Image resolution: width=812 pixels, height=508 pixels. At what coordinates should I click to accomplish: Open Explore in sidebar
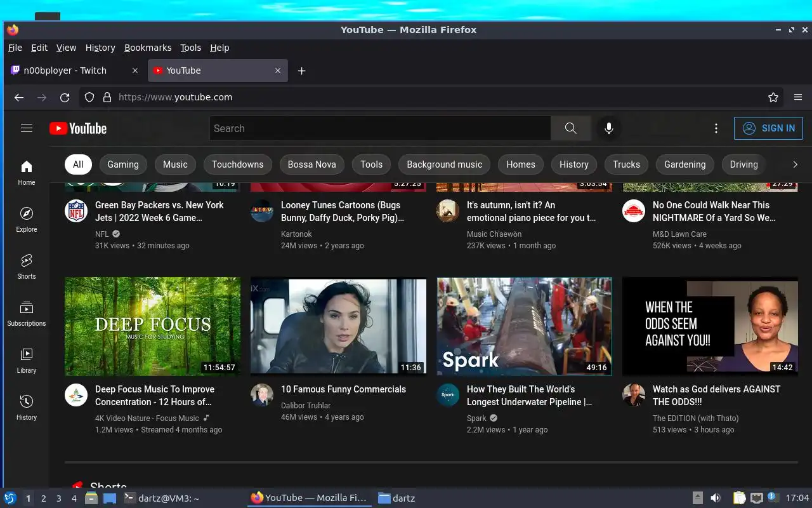pos(26,220)
